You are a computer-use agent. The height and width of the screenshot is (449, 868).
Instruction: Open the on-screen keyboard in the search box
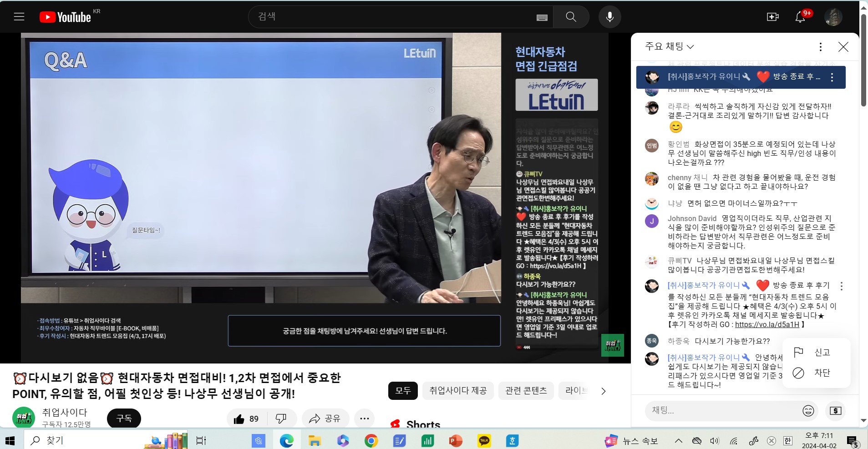pos(542,17)
